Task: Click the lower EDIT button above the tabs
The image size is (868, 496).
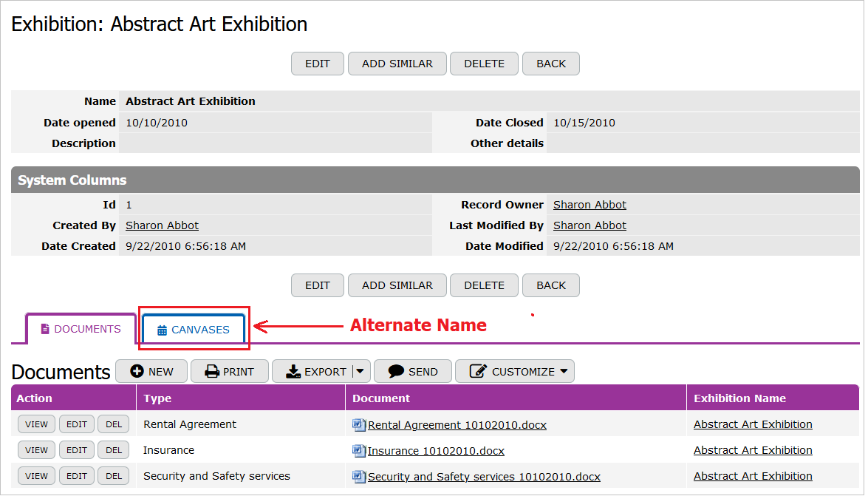Action: (x=317, y=285)
